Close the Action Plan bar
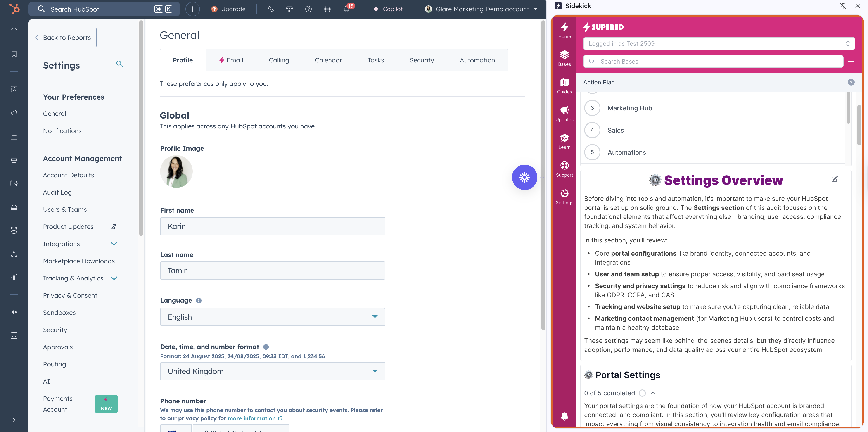868x432 pixels. [851, 82]
